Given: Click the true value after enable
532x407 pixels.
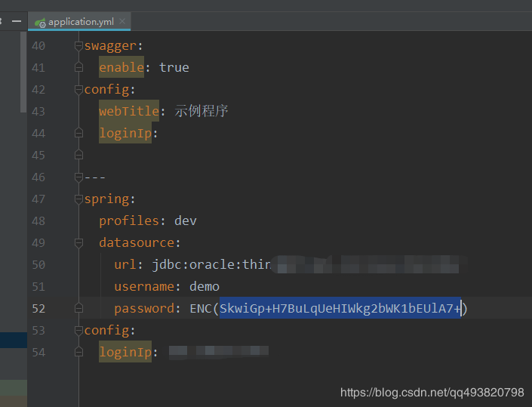Looking at the screenshot, I should pos(174,68).
